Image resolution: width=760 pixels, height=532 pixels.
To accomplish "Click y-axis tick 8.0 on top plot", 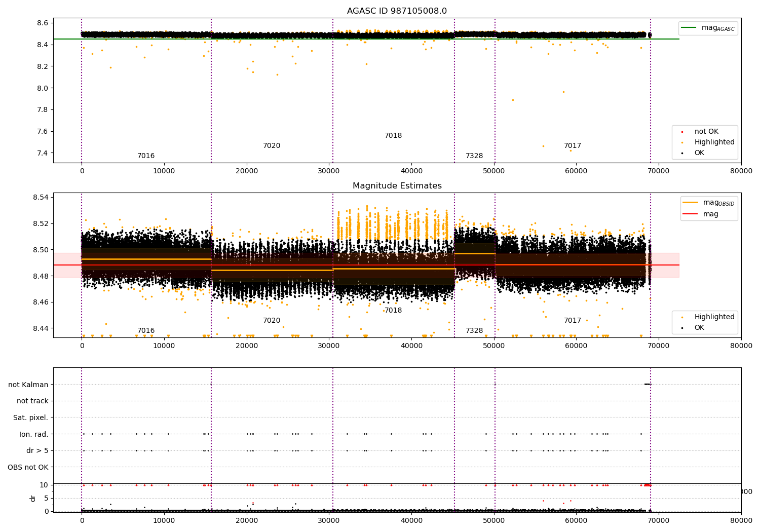I will 43,88.
